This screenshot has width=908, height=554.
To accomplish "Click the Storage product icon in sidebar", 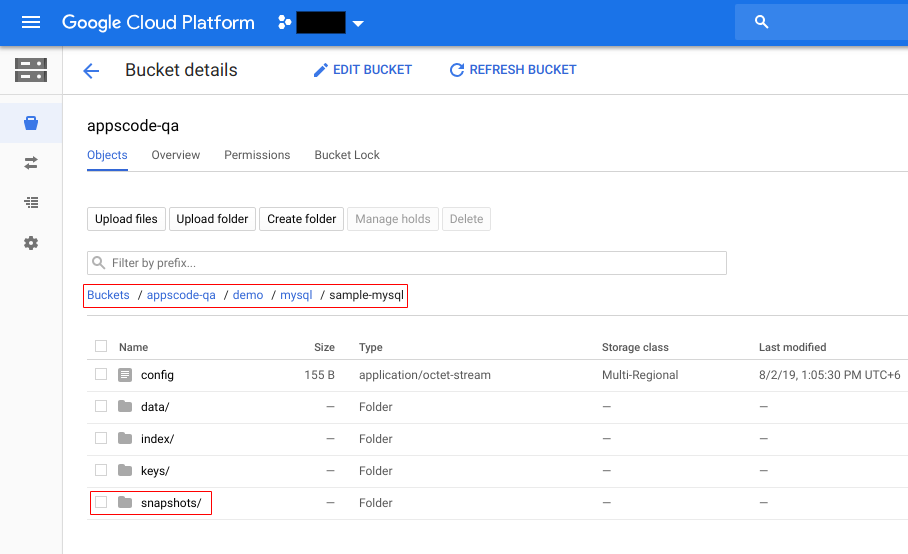I will click(x=31, y=70).
